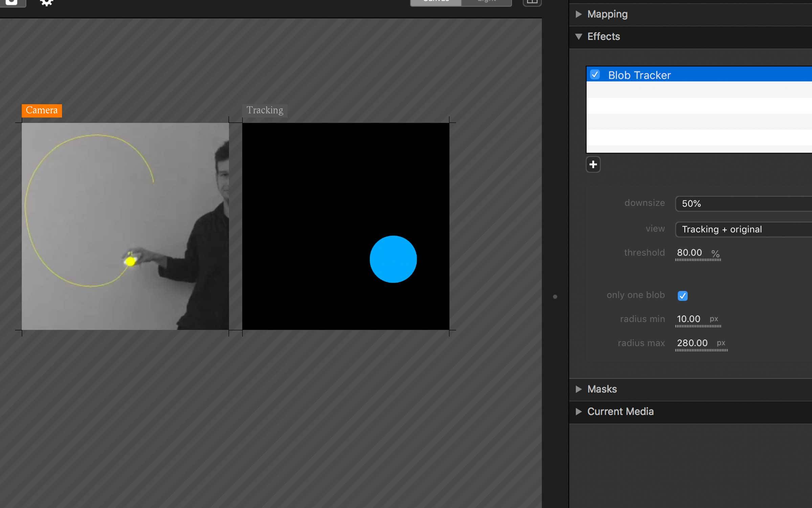Toggle the only one blob checkbox
This screenshot has height=508, width=812.
pos(682,296)
